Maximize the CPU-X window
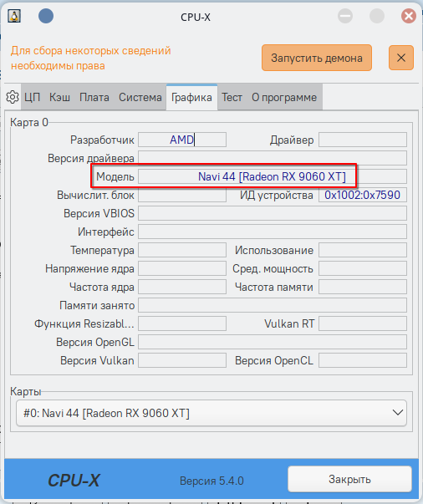 pos(377,16)
